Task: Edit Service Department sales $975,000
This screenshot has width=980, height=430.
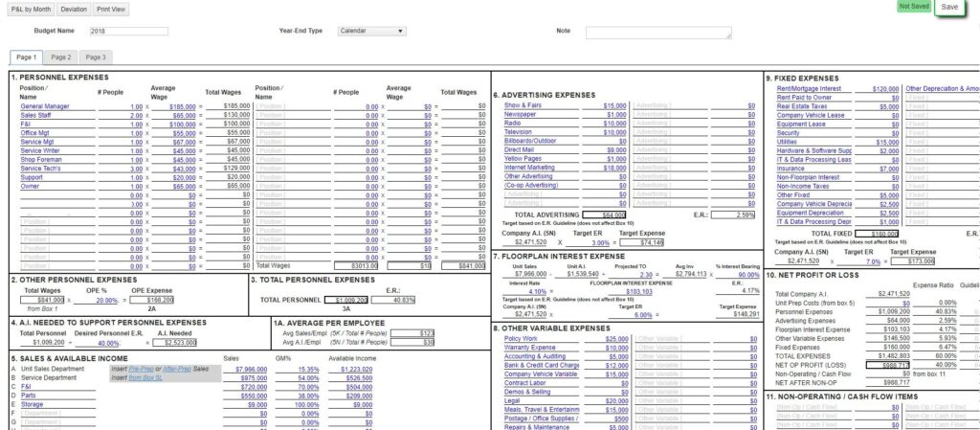Action: tap(245, 378)
